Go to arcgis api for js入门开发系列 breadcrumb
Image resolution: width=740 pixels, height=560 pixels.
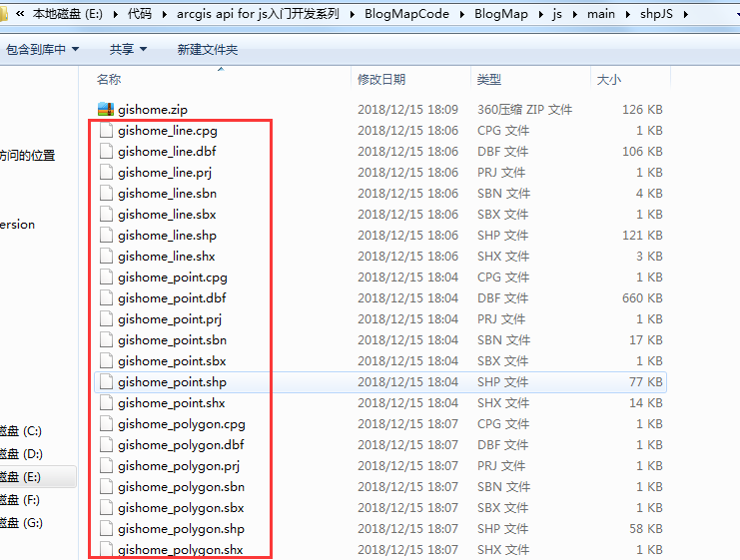click(258, 14)
